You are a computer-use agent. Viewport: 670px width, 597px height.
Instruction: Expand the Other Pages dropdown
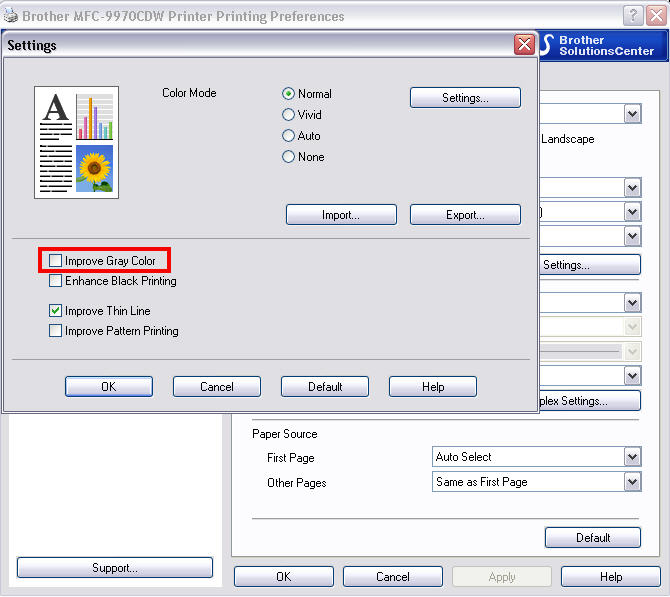tap(631, 482)
